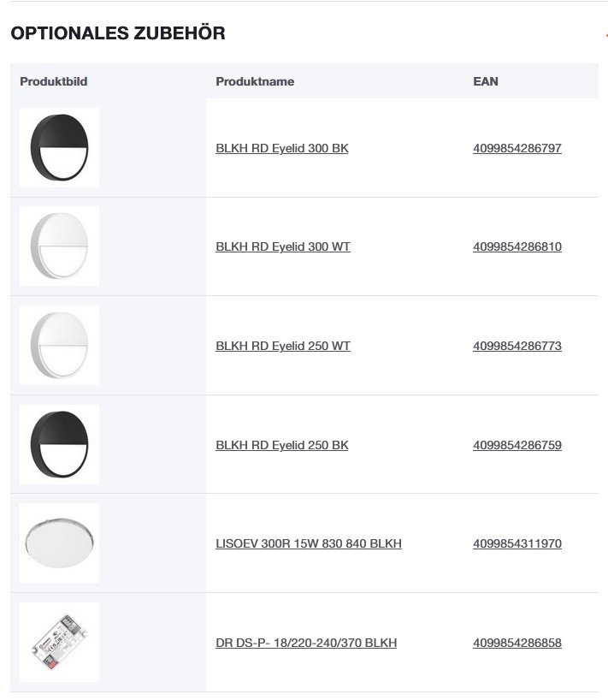Open the BLKH RD Eyelid 250 WT link
The height and width of the screenshot is (700, 608).
click(283, 346)
